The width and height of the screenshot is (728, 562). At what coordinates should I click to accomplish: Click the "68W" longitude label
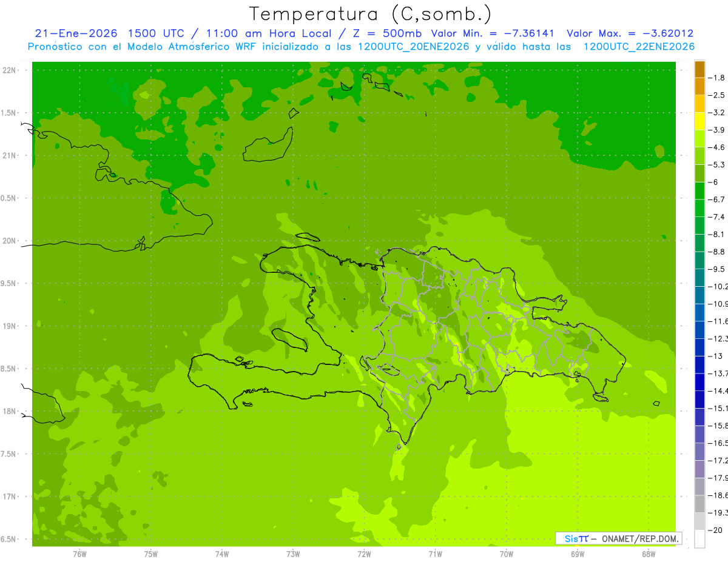click(648, 554)
